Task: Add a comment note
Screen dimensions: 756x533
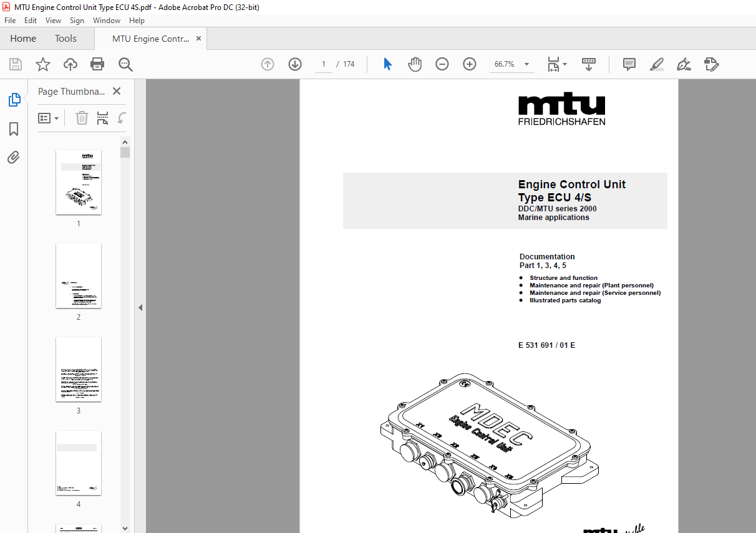Action: 629,64
